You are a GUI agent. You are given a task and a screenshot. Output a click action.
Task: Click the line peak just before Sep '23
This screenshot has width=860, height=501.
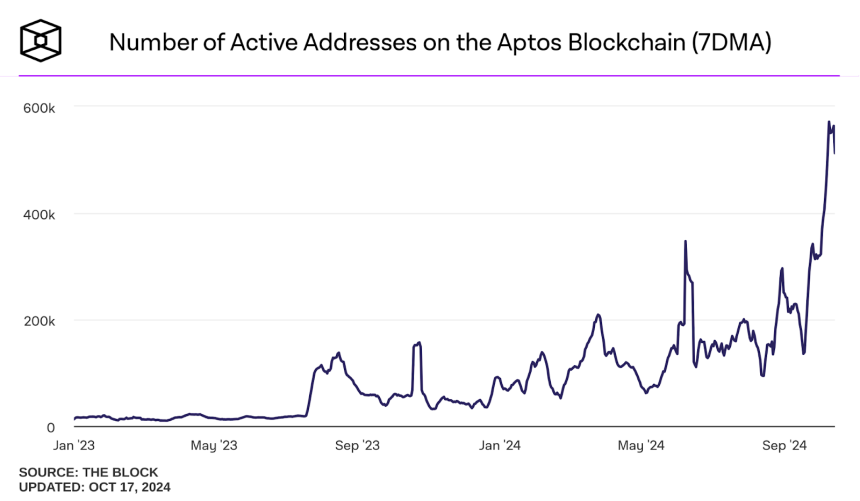click(x=339, y=353)
